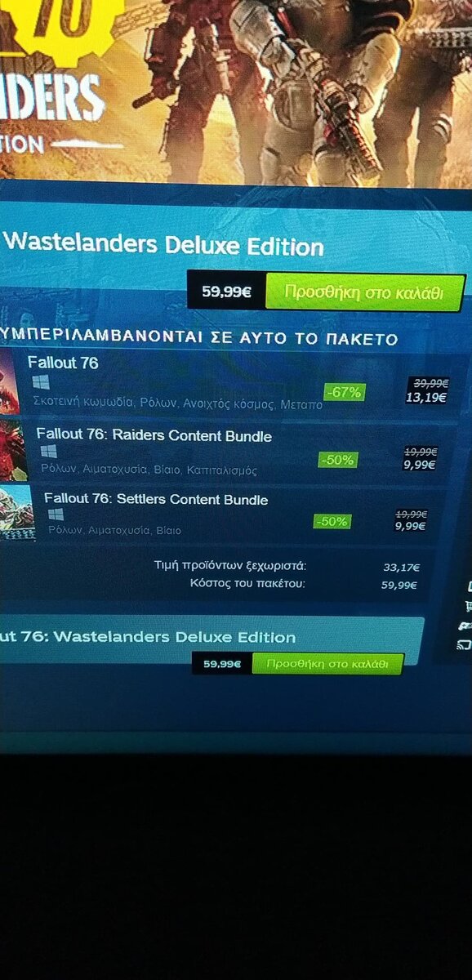Click Windows icon under Raiders Content Bundle
This screenshot has height=980, width=472.
pyautogui.click(x=48, y=452)
